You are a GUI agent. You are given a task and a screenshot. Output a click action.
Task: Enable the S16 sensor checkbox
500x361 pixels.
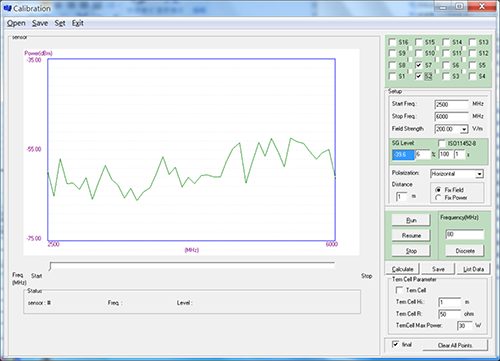[x=392, y=42]
